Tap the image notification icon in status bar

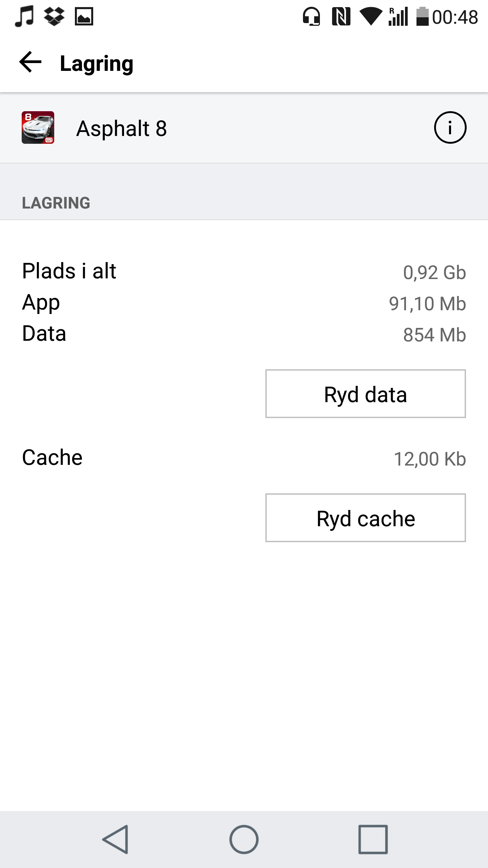coord(84,16)
